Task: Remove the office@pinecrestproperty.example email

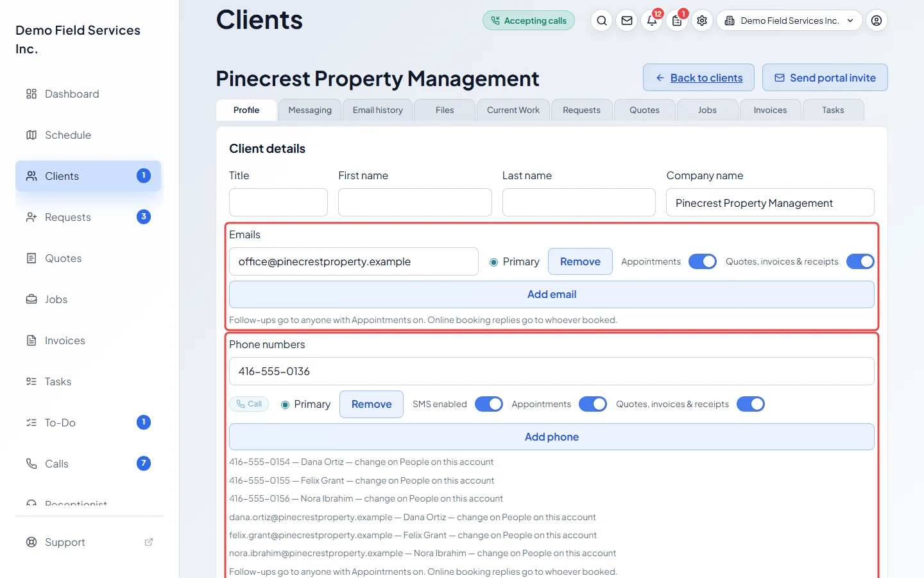Action: 580,261
